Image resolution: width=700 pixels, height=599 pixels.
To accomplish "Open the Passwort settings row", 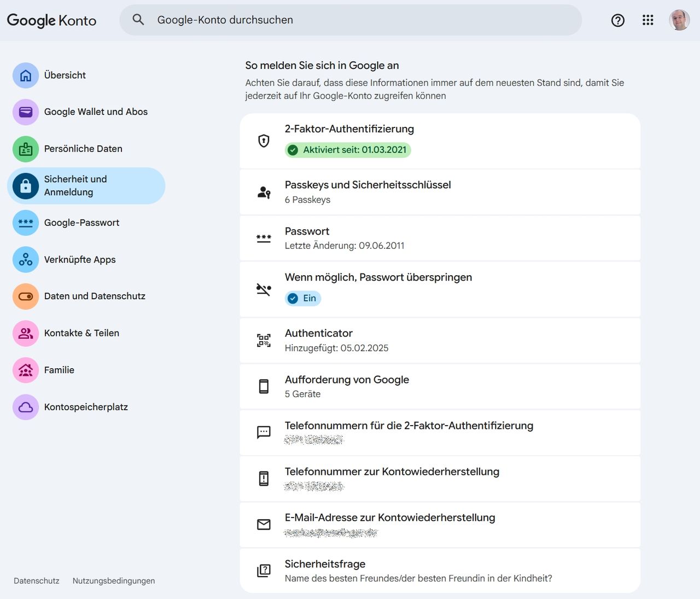I will point(440,238).
